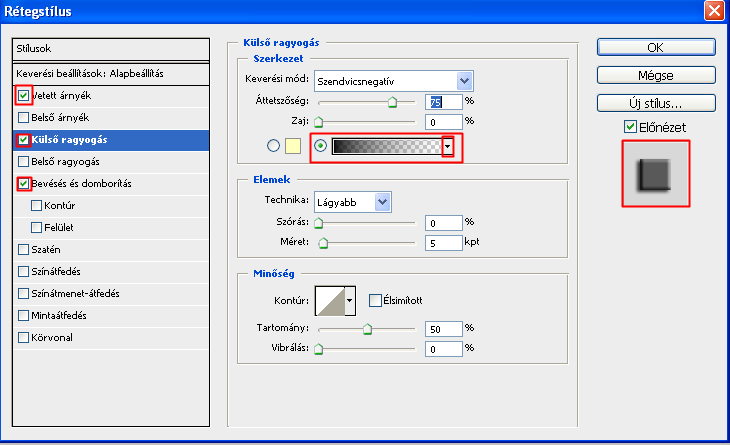730x445 pixels.
Task: Select the Körvonal style row
Action: [111, 337]
